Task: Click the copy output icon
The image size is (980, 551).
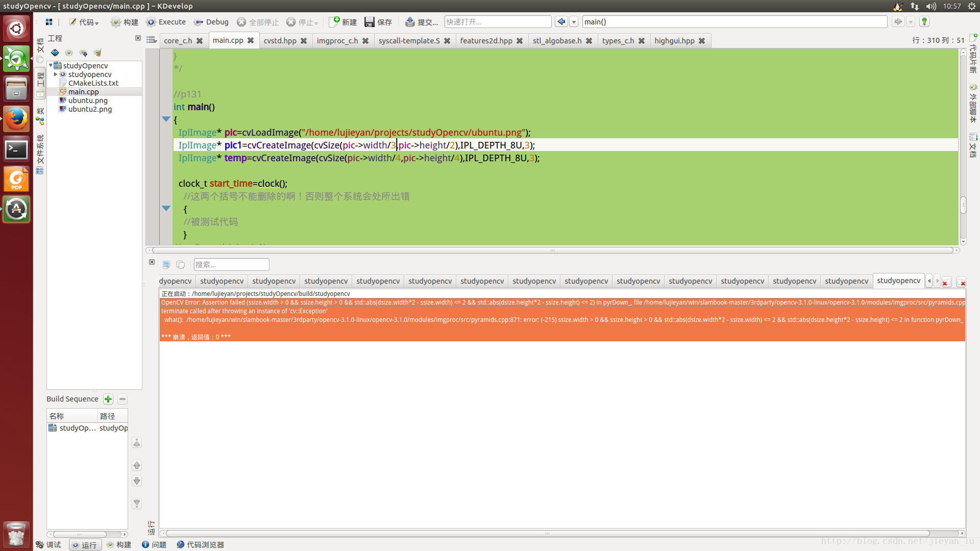Action: pyautogui.click(x=181, y=264)
